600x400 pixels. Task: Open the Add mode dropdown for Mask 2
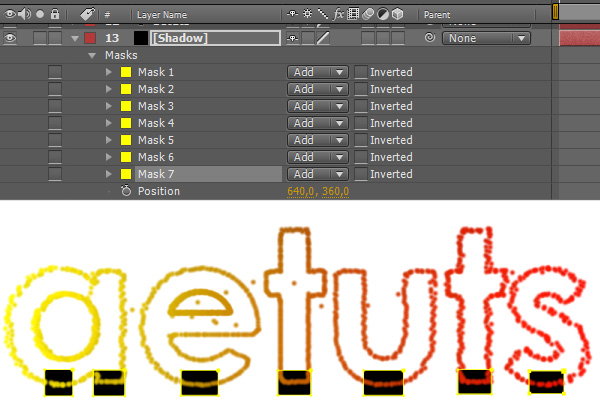point(318,89)
